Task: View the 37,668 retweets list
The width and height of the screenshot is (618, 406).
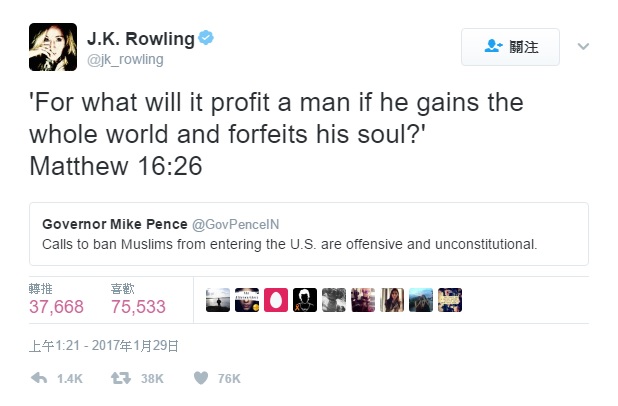Action: pyautogui.click(x=56, y=306)
